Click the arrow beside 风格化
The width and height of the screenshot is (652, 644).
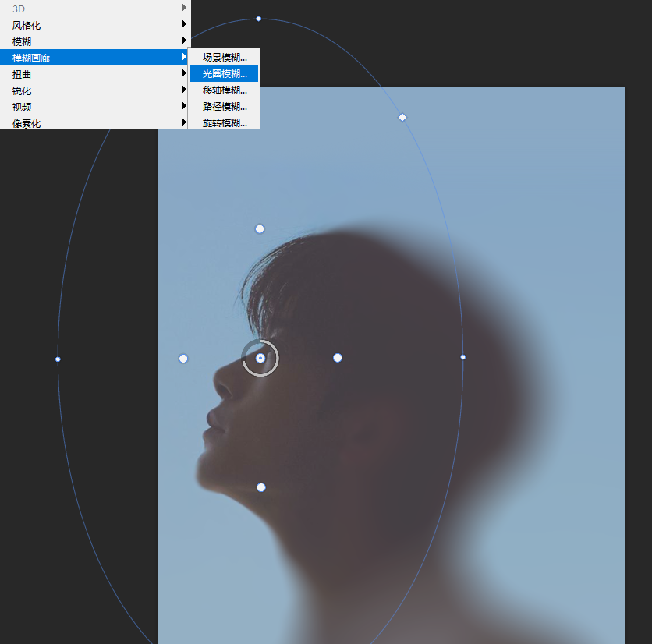184,24
